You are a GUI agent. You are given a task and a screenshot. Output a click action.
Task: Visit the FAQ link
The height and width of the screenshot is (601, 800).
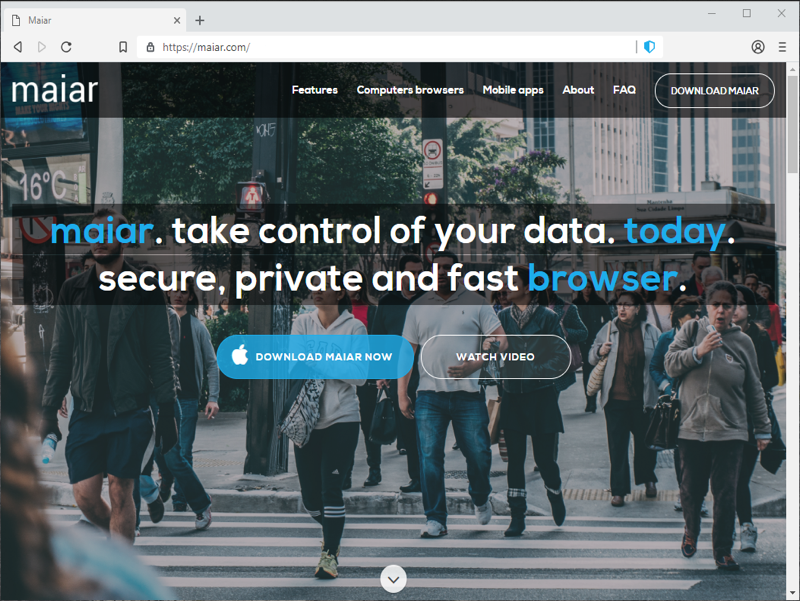coord(624,90)
